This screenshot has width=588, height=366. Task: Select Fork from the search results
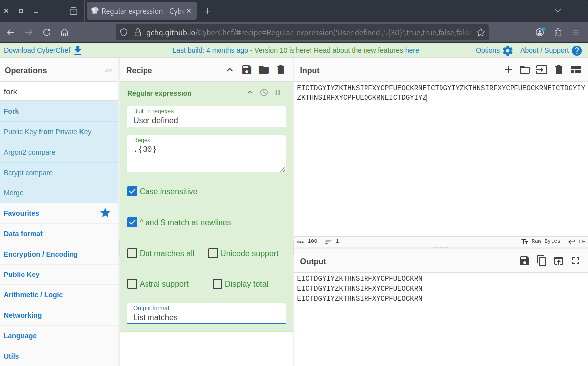pos(11,111)
